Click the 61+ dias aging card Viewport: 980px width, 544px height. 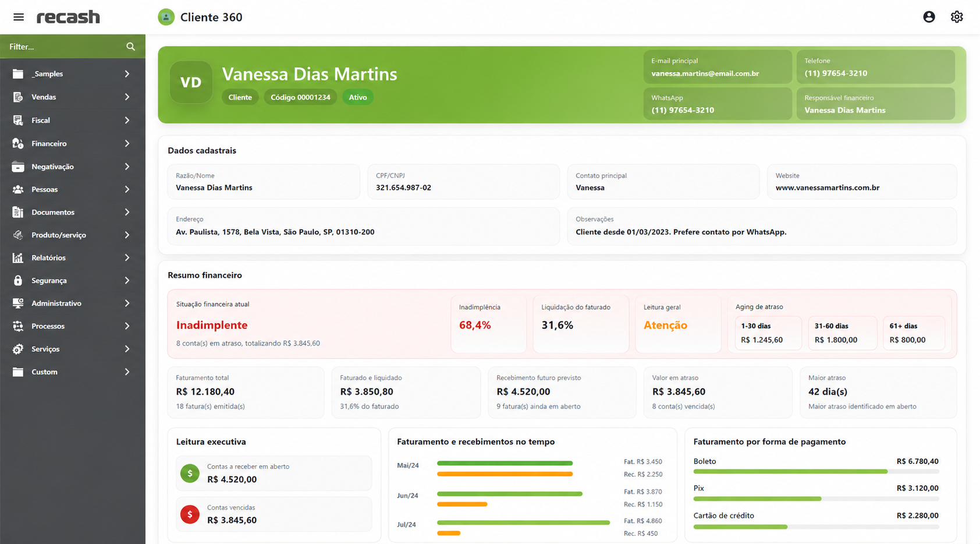point(914,333)
